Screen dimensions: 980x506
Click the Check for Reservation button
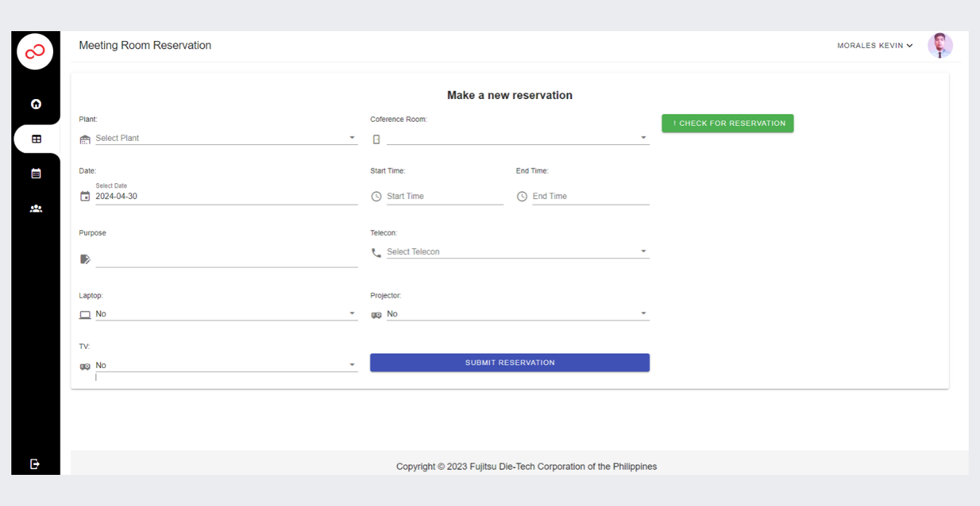click(728, 123)
